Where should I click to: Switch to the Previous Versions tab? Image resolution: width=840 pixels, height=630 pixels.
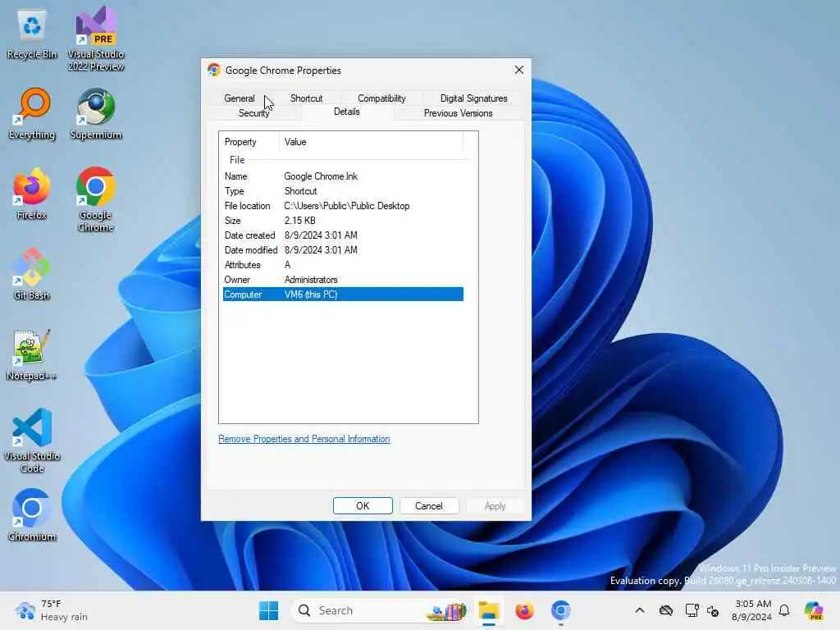click(458, 113)
